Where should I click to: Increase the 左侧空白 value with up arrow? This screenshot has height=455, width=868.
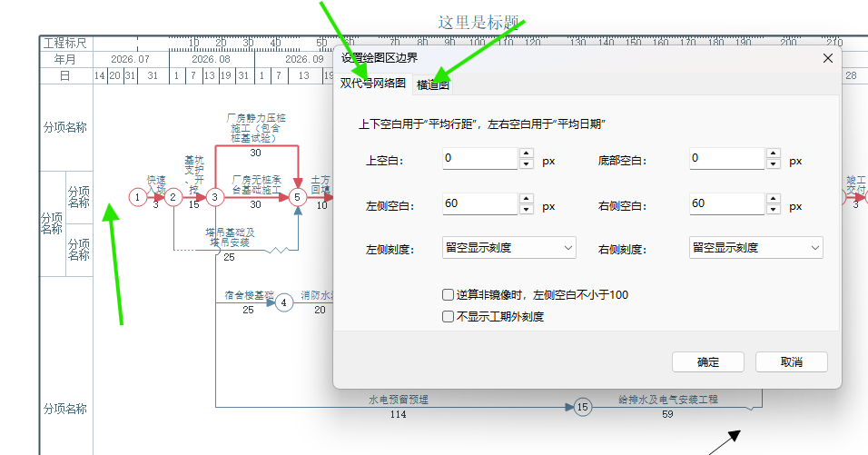527,199
